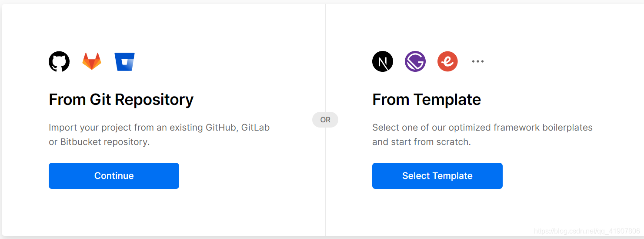Click the From Git Repository heading
644x239 pixels.
tap(121, 100)
